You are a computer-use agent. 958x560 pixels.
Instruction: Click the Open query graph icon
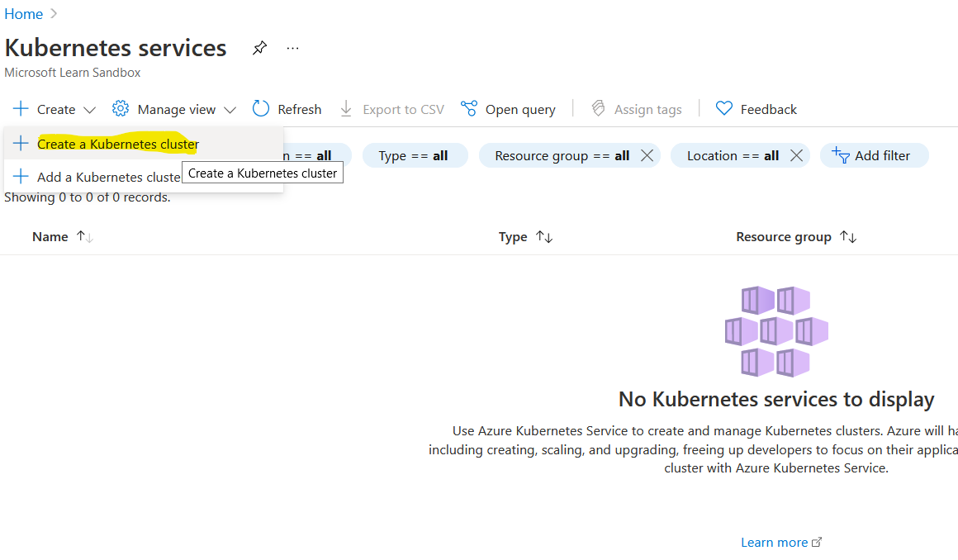pyautogui.click(x=469, y=109)
